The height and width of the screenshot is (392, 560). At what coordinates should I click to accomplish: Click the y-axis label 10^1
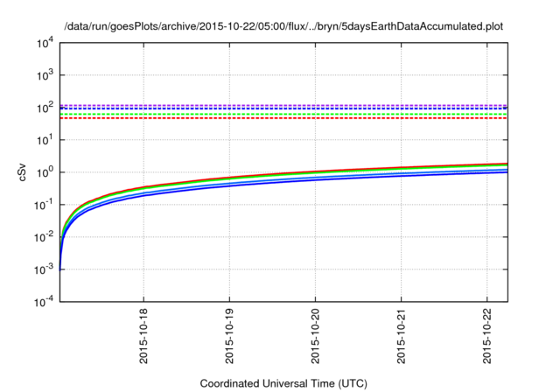[x=45, y=140]
